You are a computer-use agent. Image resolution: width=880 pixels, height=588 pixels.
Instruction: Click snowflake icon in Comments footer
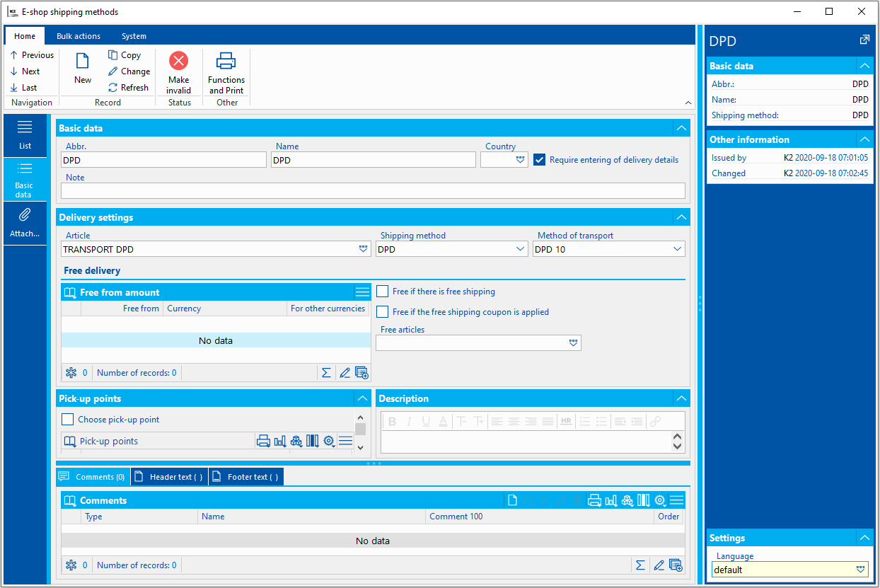tap(71, 565)
